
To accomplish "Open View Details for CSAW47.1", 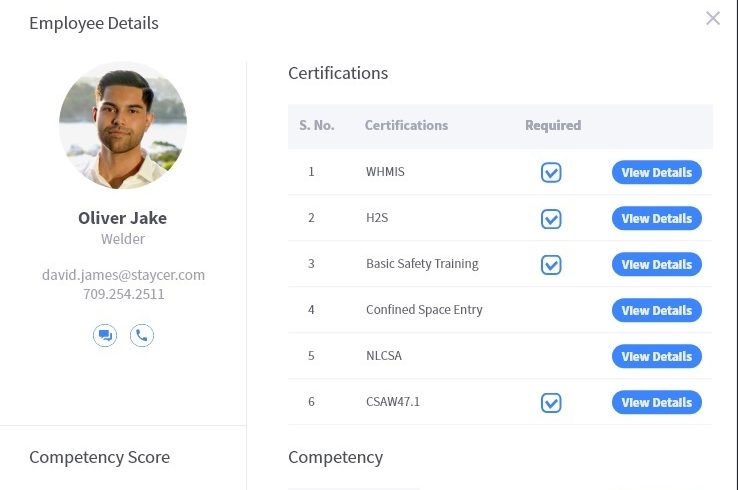I will coord(656,403).
